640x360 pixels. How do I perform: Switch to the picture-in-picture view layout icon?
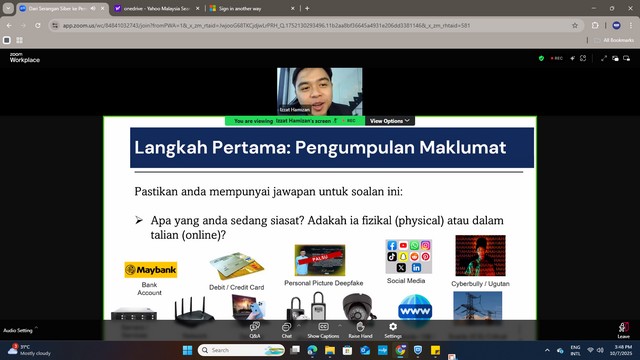(x=615, y=58)
